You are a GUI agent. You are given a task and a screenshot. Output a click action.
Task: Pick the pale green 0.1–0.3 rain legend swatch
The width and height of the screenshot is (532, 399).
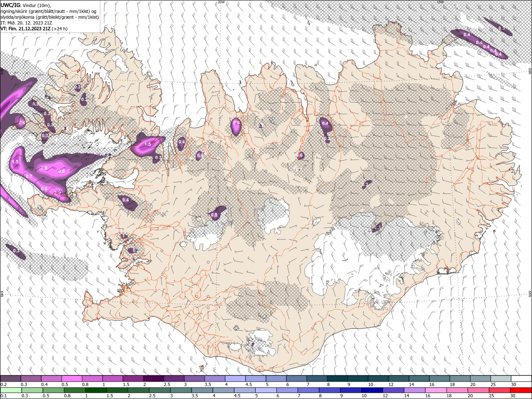(x=10, y=390)
